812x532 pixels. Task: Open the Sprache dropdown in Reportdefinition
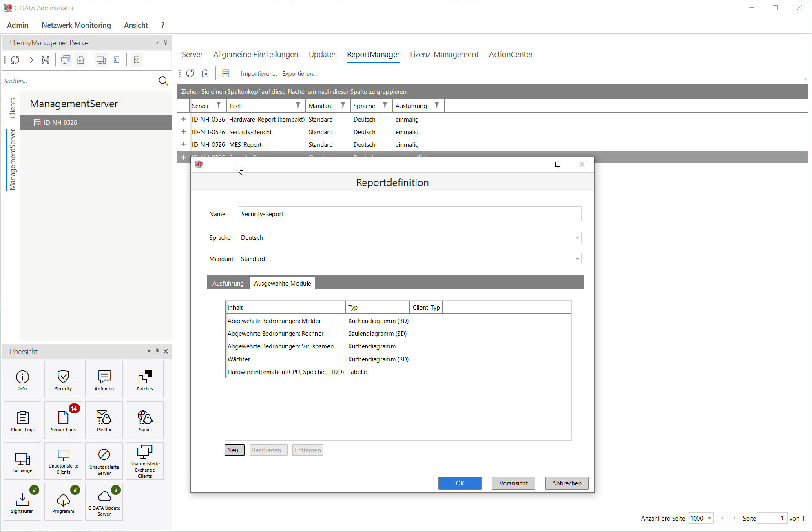point(577,238)
